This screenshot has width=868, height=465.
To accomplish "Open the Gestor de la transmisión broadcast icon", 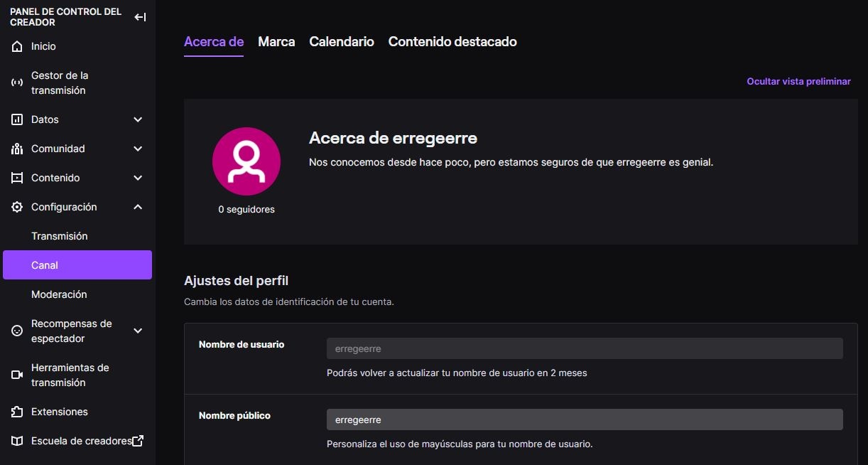I will pyautogui.click(x=17, y=82).
